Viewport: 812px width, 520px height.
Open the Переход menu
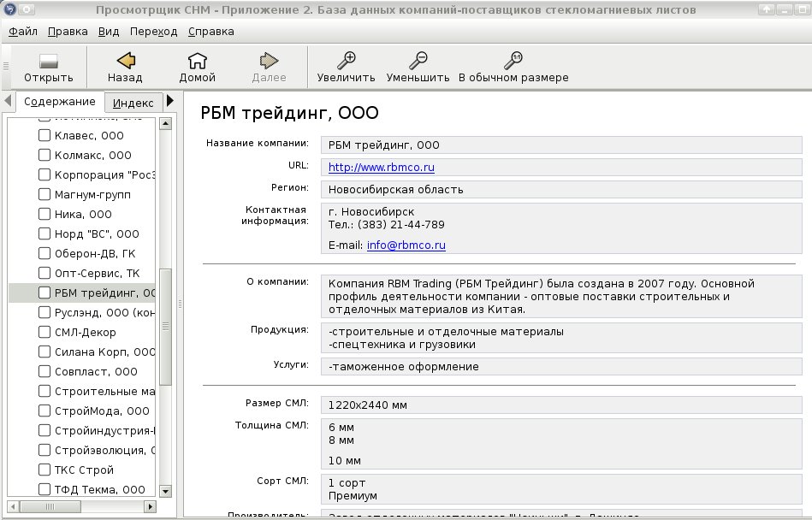(154, 32)
